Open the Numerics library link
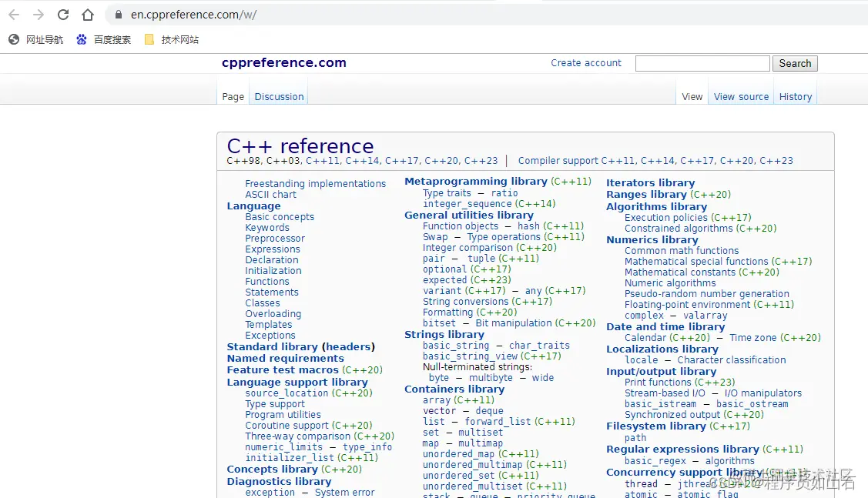Screen dimensions: 868x498 [652, 240]
